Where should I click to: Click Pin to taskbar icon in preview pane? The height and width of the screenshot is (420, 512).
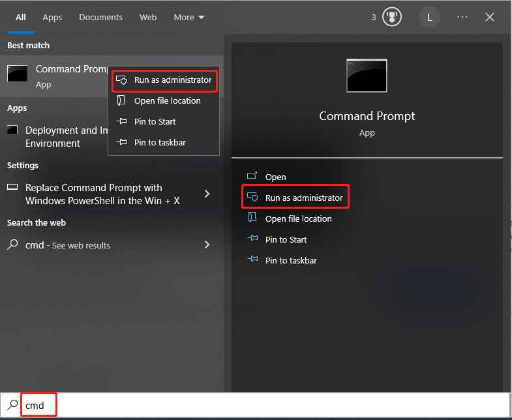[x=252, y=259]
